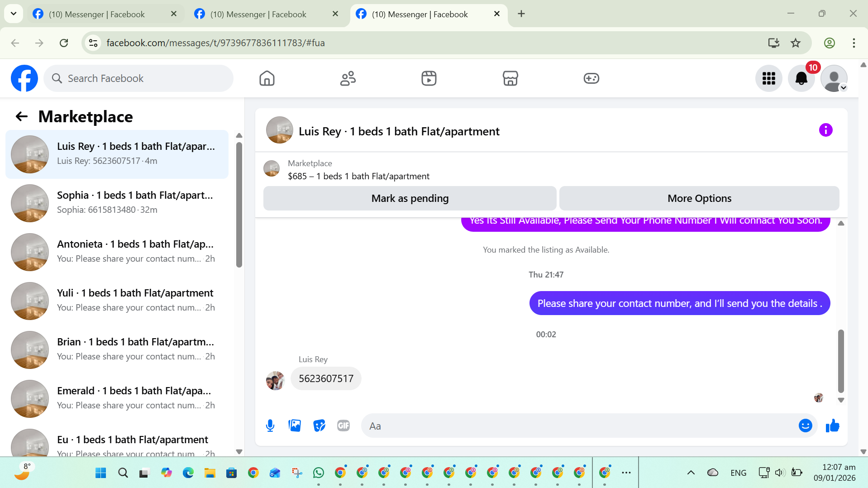
Task: Open Luis Rey chat header title
Action: (399, 131)
